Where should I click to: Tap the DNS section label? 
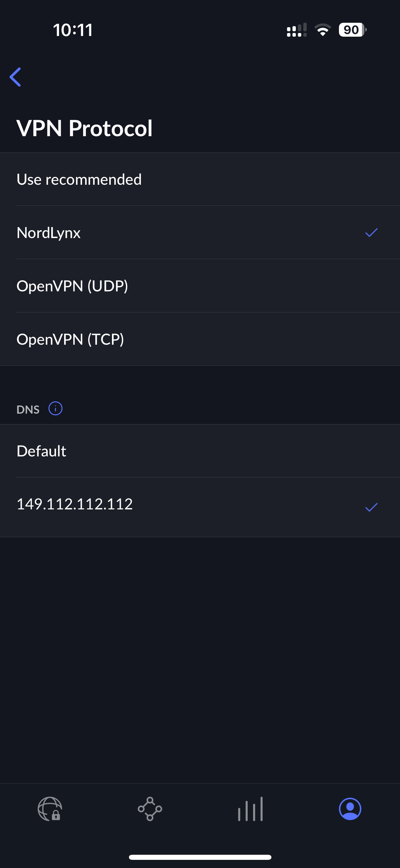(x=28, y=410)
